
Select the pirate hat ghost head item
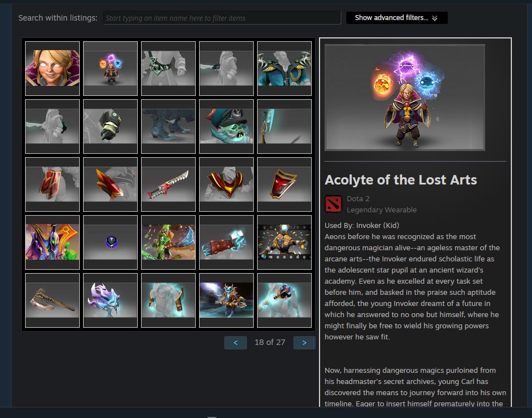(226, 127)
